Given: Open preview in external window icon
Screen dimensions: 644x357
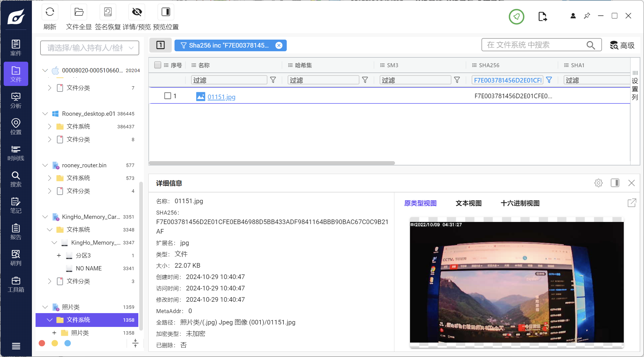Looking at the screenshot, I should (632, 203).
